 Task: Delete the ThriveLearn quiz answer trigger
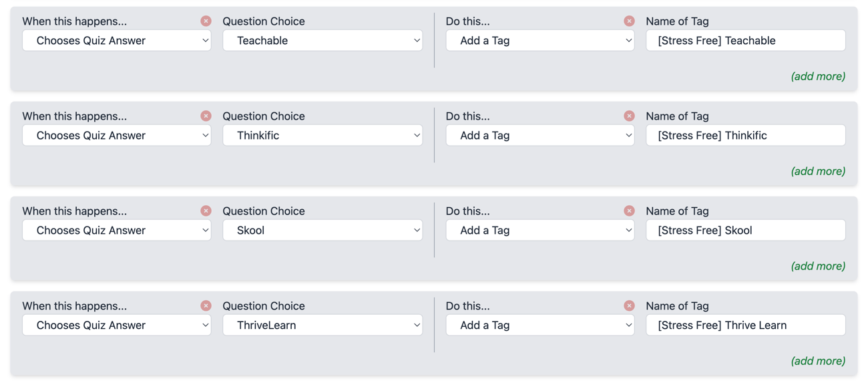206,306
